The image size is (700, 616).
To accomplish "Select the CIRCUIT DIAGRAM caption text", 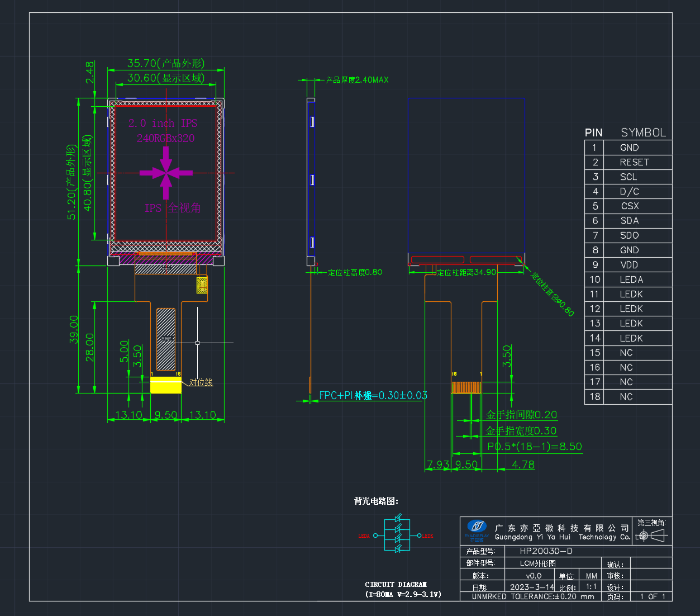I will tap(396, 584).
